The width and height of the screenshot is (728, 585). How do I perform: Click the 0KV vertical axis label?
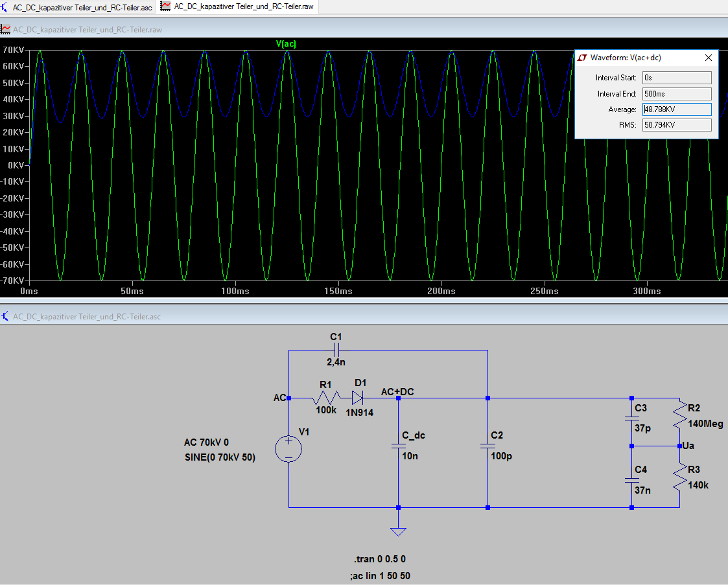pyautogui.click(x=16, y=165)
